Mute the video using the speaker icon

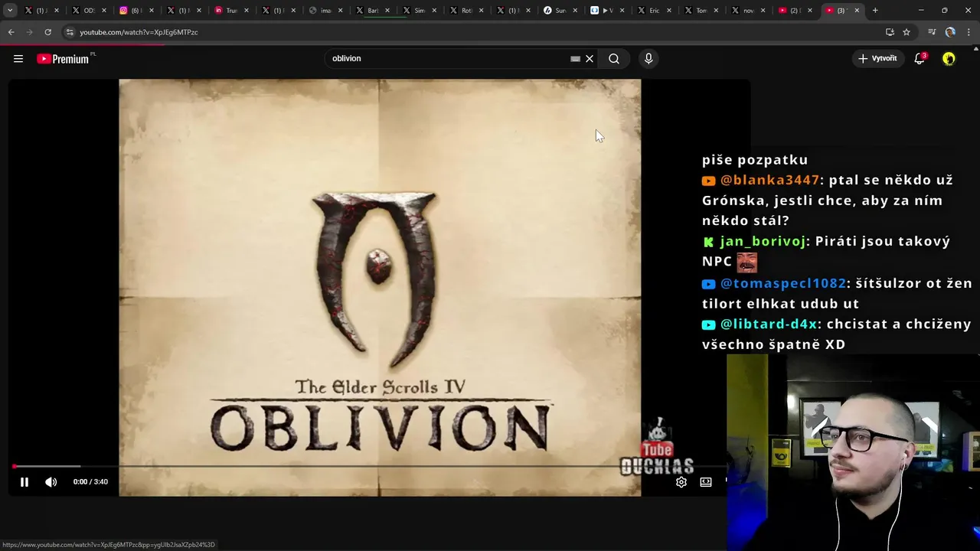click(51, 482)
